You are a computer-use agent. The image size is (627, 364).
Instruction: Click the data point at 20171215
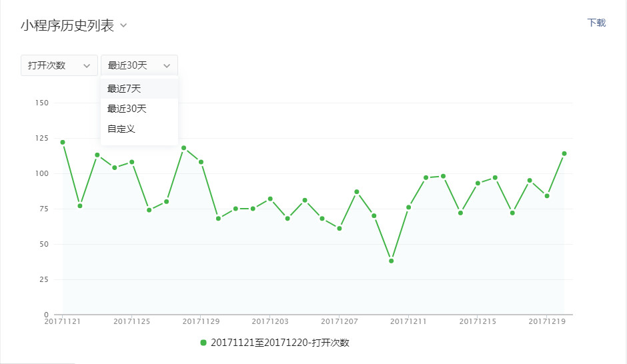pyautogui.click(x=478, y=183)
